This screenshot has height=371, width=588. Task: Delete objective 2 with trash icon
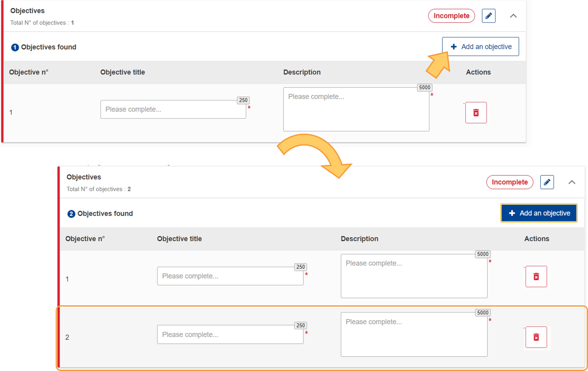pyautogui.click(x=536, y=337)
